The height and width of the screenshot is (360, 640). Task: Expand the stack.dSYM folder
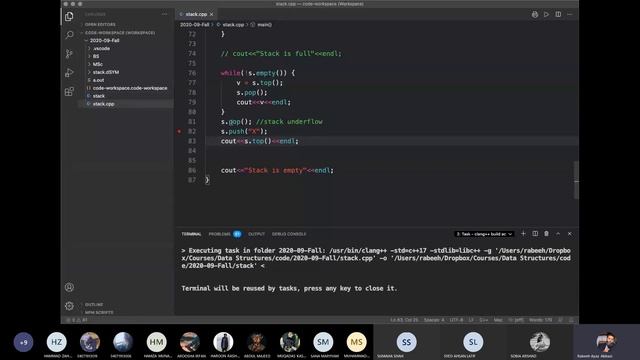[x=106, y=72]
